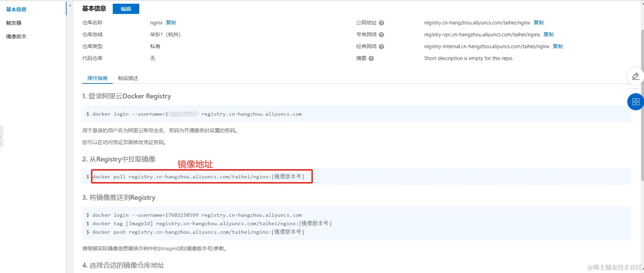Click the heading 1. 登录阿里云Docker Registry
644x273 pixels.
coord(127,96)
